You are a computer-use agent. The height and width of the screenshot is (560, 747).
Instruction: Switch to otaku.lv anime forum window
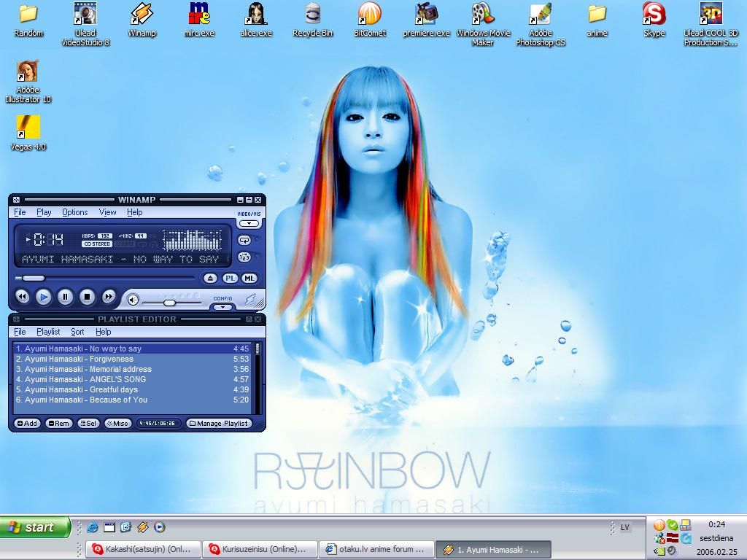coord(376,550)
